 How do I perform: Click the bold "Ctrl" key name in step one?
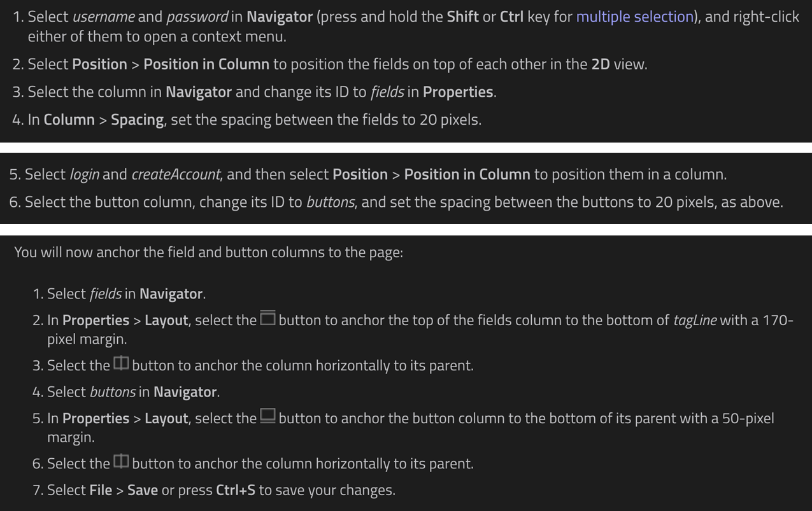511,17
